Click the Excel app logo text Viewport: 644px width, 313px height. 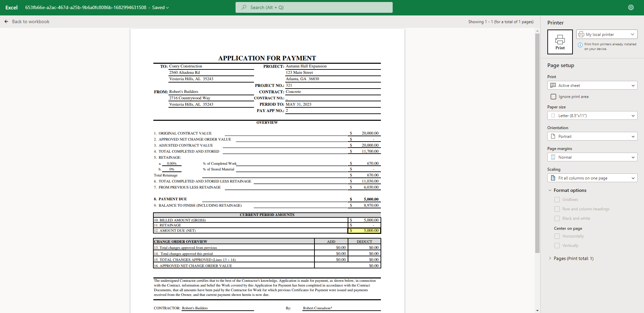[11, 7]
